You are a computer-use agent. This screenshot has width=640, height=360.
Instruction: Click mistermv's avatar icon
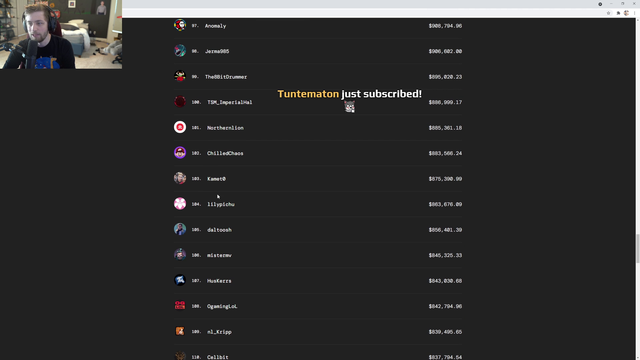click(x=180, y=255)
